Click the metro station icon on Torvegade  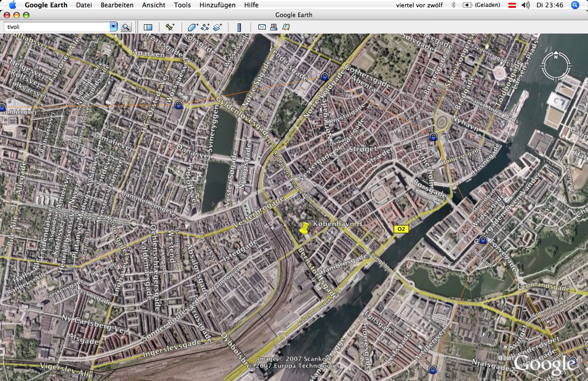482,239
